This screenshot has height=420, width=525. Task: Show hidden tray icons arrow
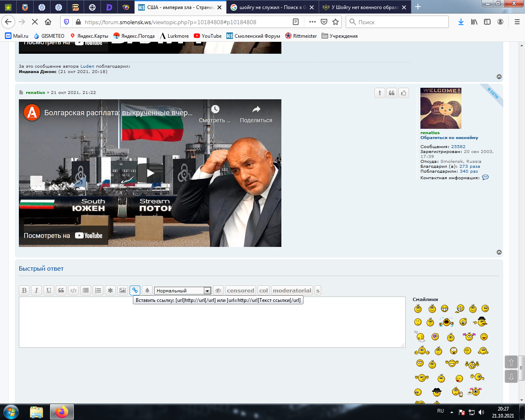tap(452, 412)
